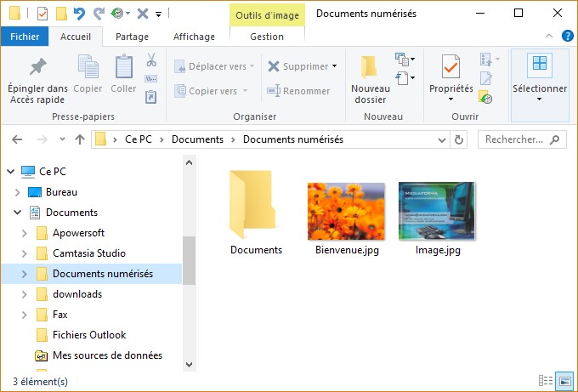Refresh the address bar folder view
578x392 pixels.
click(459, 139)
